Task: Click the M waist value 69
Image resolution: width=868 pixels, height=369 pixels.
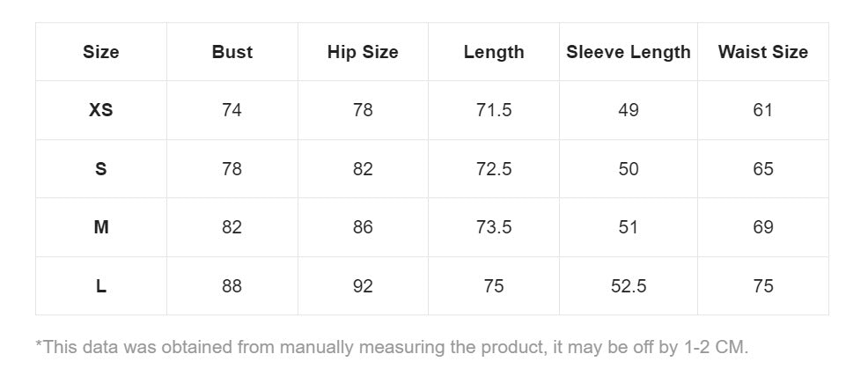Action: coord(762,227)
